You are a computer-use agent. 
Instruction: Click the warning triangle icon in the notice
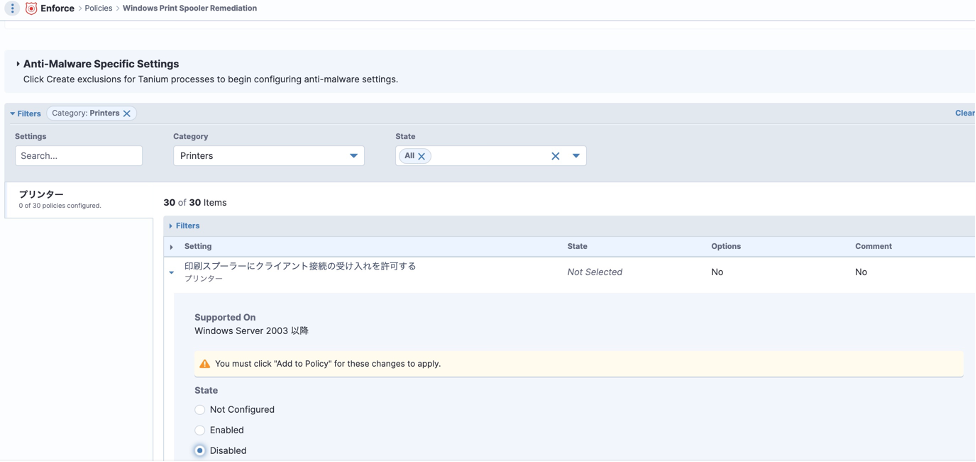204,364
